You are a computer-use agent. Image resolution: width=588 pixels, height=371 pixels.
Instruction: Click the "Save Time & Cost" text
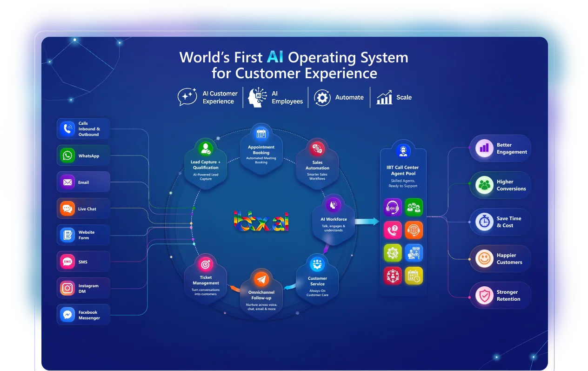pos(509,222)
